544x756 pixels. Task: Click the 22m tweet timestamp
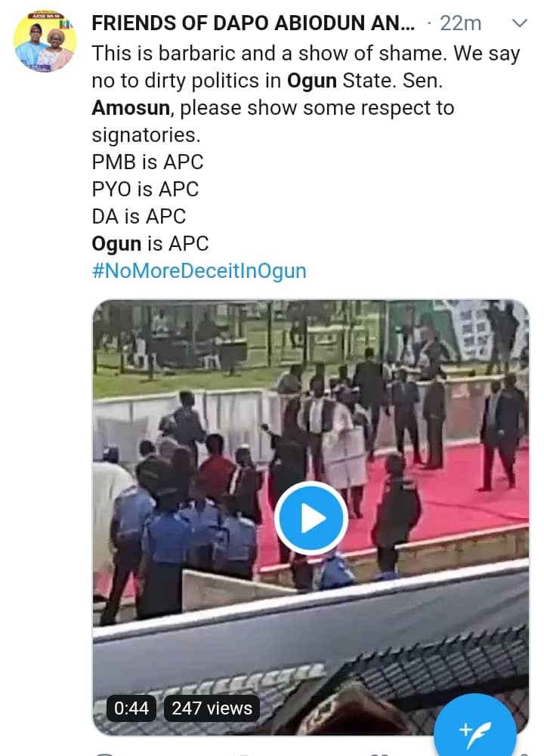pos(460,23)
